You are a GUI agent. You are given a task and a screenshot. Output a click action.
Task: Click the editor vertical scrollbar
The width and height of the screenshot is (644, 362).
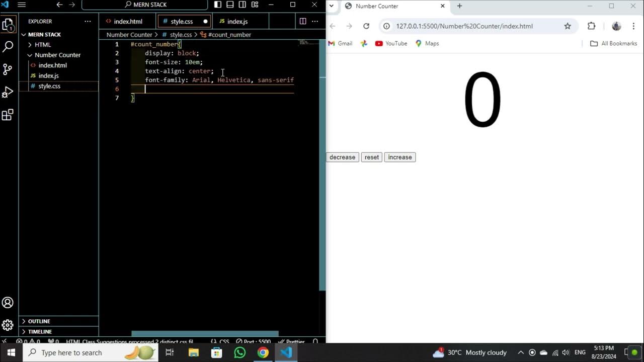(x=323, y=165)
